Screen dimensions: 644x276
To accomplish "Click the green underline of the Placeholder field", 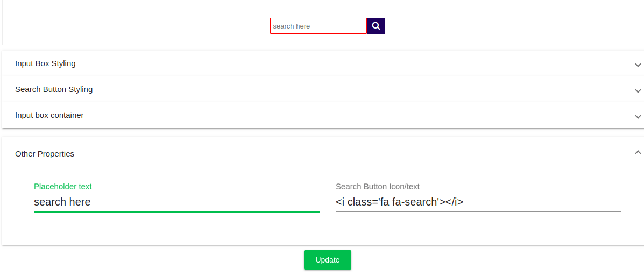I will (x=176, y=212).
